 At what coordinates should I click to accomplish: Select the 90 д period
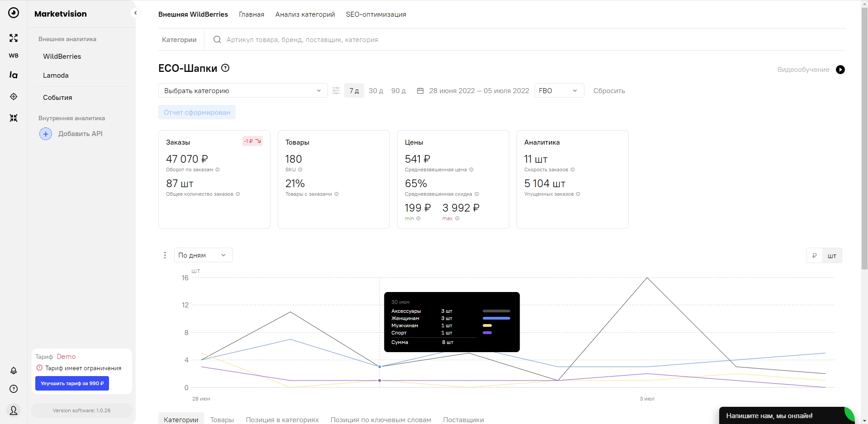click(398, 91)
